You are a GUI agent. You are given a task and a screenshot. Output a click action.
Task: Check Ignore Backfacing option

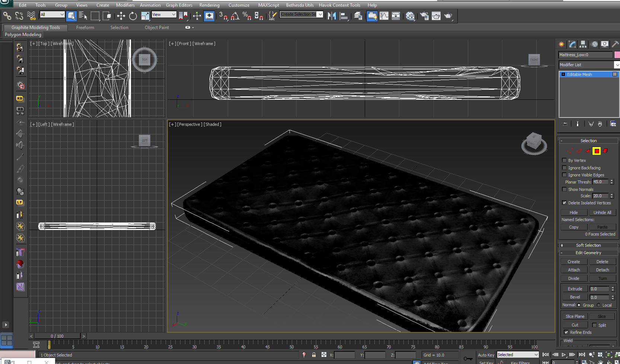tap(564, 168)
